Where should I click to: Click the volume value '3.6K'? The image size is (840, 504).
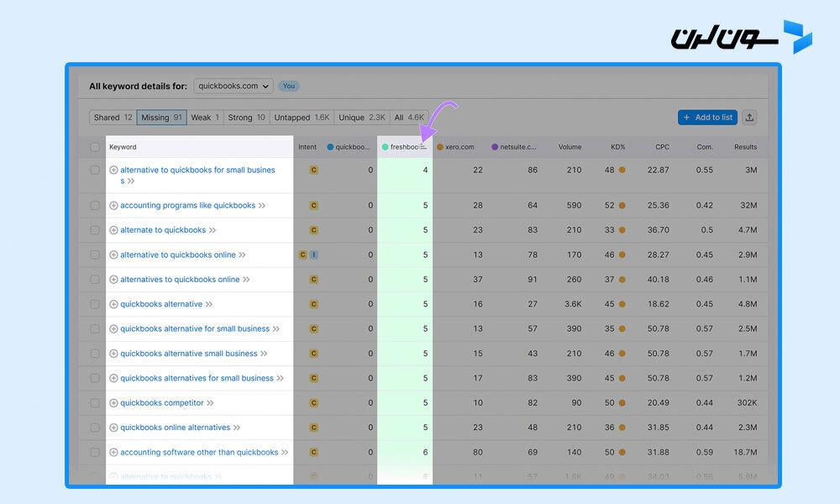click(573, 304)
